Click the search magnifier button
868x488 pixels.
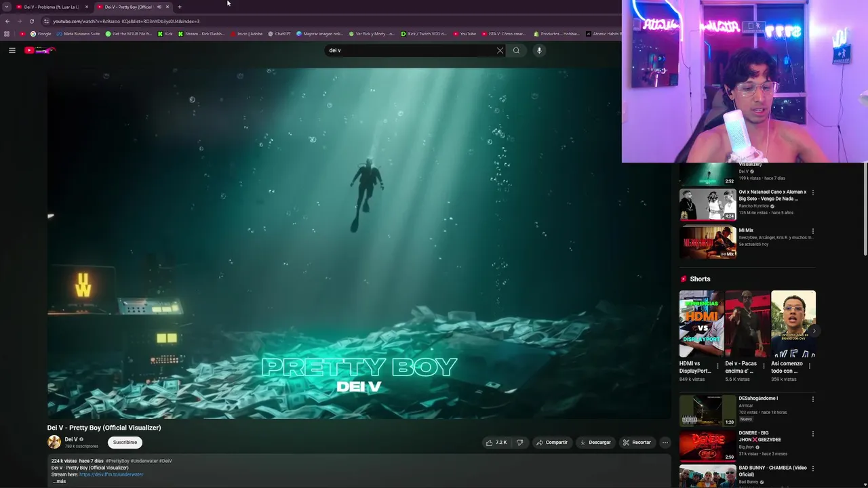pyautogui.click(x=516, y=50)
